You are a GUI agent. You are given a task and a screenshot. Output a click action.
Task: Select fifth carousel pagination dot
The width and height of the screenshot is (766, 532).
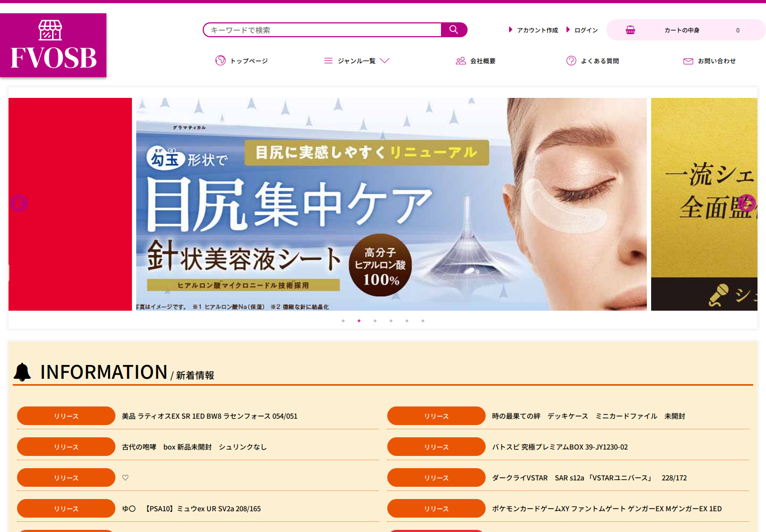[x=407, y=321]
